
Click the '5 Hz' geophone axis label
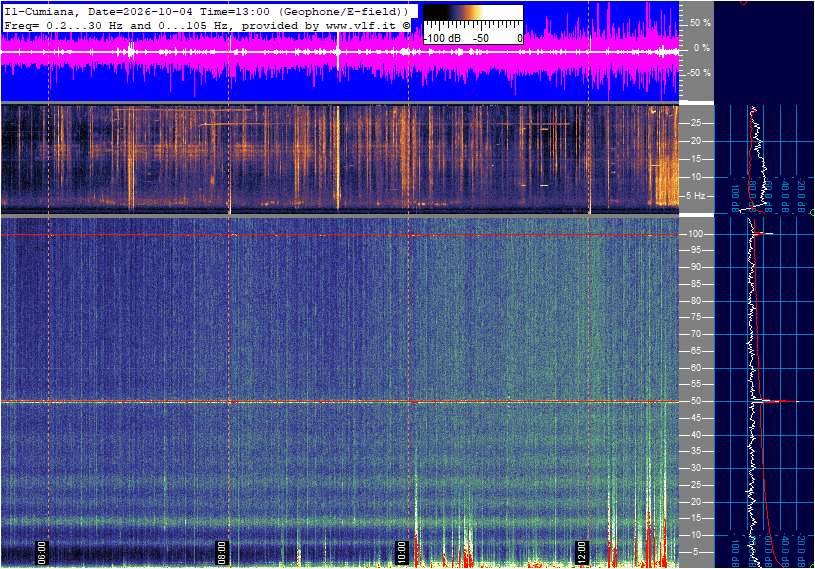696,196
